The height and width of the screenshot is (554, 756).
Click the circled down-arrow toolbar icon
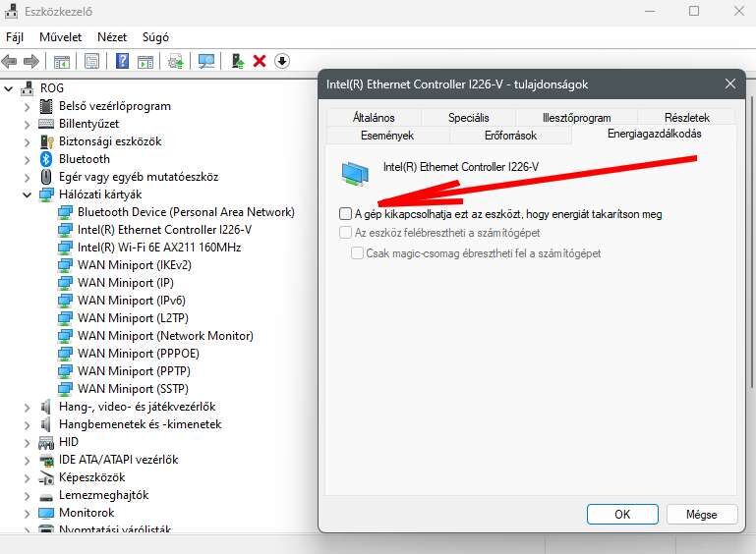(282, 61)
